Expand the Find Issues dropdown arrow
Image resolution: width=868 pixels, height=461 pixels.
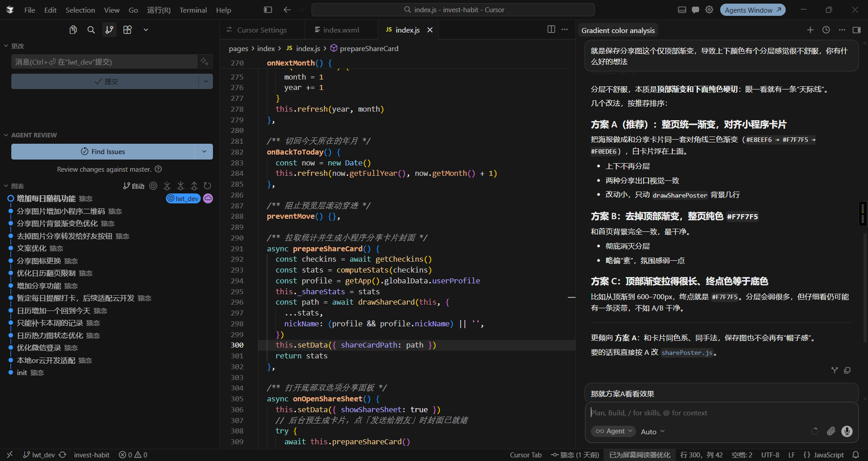coord(204,151)
